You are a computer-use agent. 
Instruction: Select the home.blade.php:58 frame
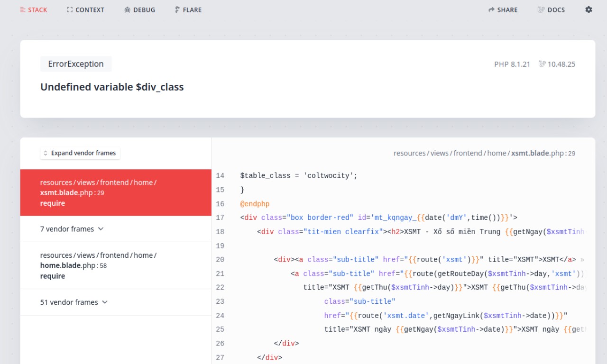click(116, 265)
